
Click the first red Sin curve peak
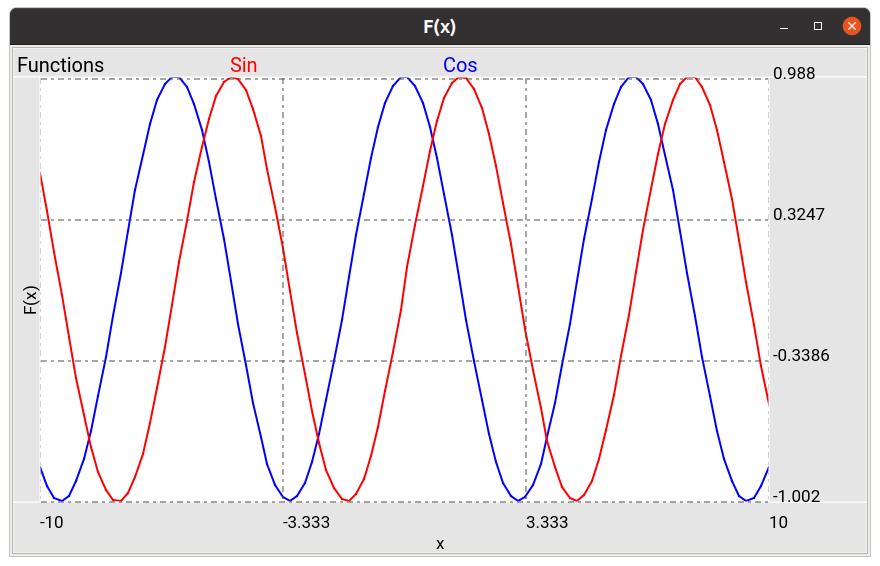click(232, 79)
